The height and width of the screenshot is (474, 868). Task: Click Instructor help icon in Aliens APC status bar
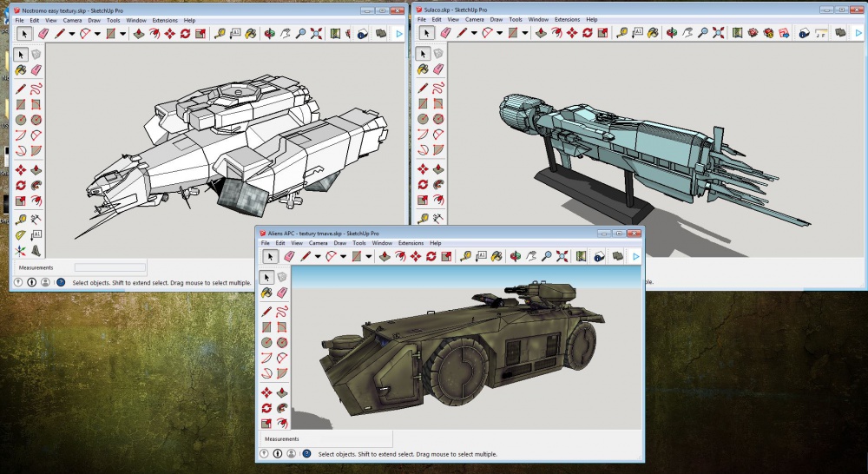click(306, 453)
